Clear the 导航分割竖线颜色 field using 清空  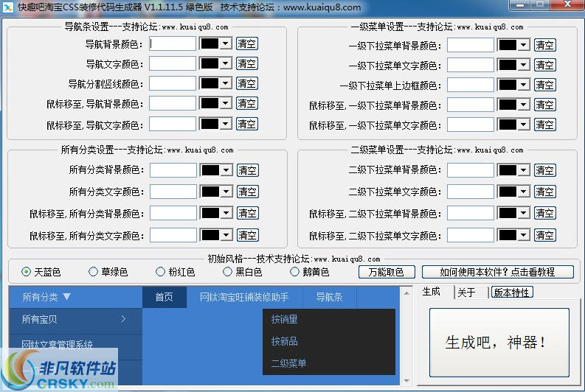tap(246, 83)
